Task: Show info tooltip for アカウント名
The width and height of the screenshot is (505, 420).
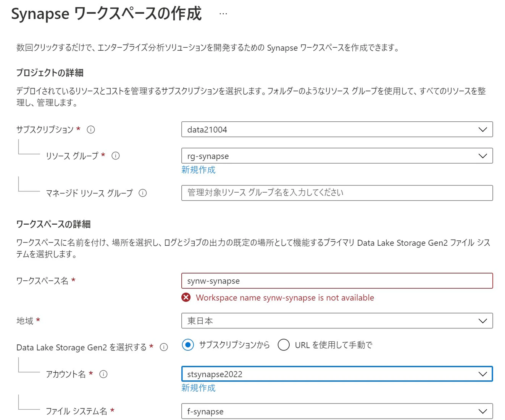Action: [x=103, y=374]
